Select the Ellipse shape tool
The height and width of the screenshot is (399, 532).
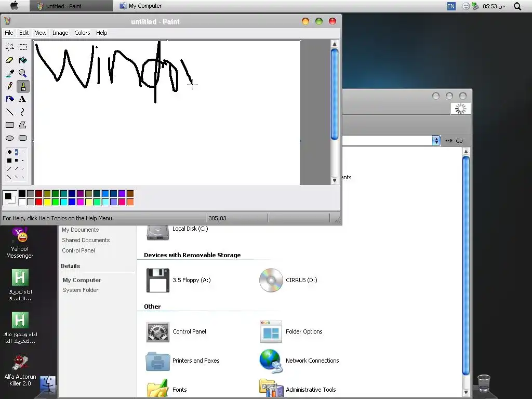pyautogui.click(x=9, y=138)
